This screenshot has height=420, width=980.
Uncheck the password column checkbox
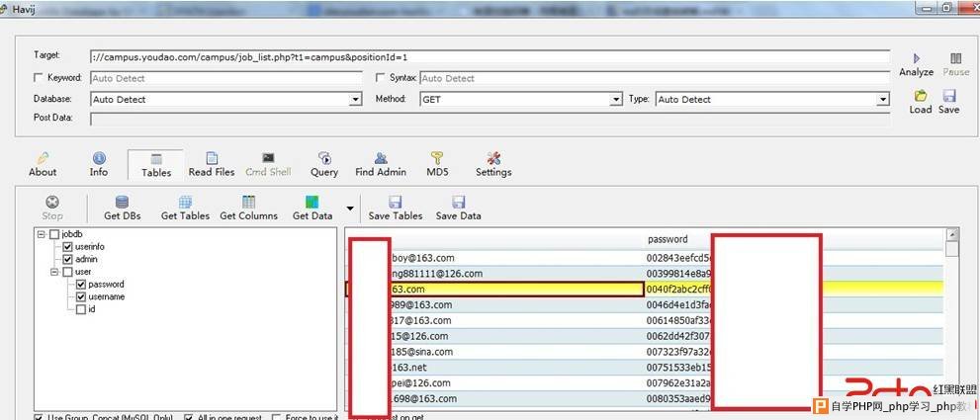(x=81, y=285)
